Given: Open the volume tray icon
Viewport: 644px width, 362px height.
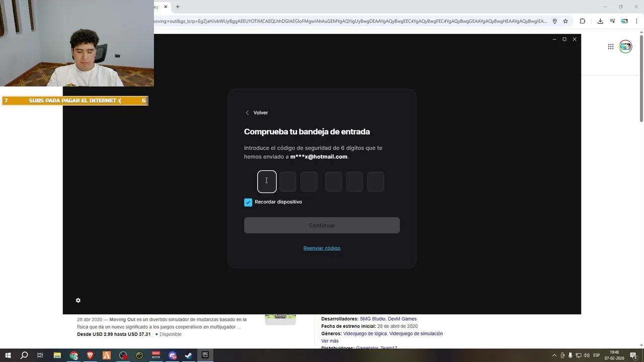Looking at the screenshot, I should [x=586, y=355].
